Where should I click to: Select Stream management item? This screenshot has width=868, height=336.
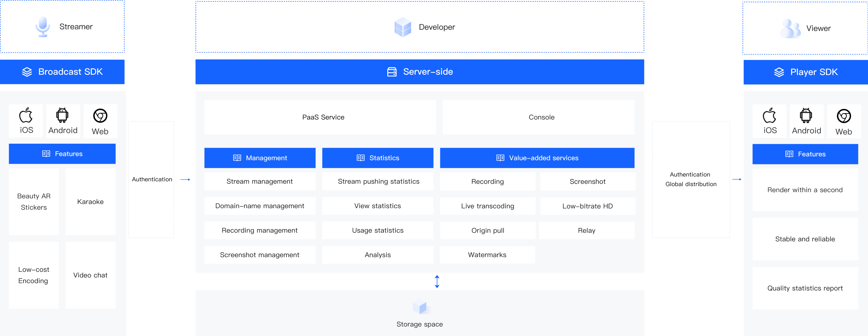click(x=259, y=182)
